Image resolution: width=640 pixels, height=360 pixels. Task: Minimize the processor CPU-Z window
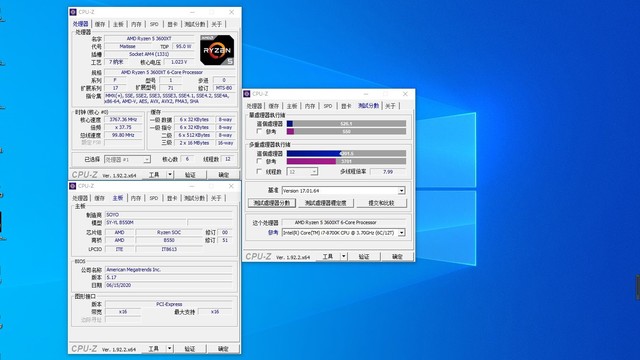tap(192, 12)
